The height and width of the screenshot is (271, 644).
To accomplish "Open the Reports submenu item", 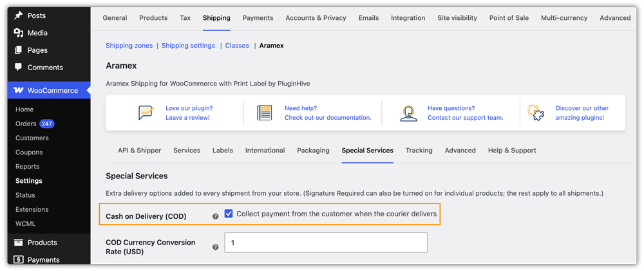I will (28, 166).
